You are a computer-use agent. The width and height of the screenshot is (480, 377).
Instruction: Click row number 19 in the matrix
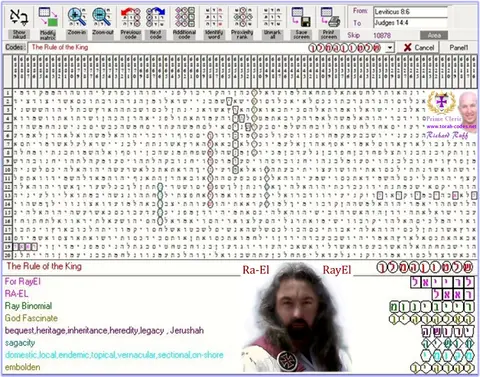pyautogui.click(x=8, y=247)
